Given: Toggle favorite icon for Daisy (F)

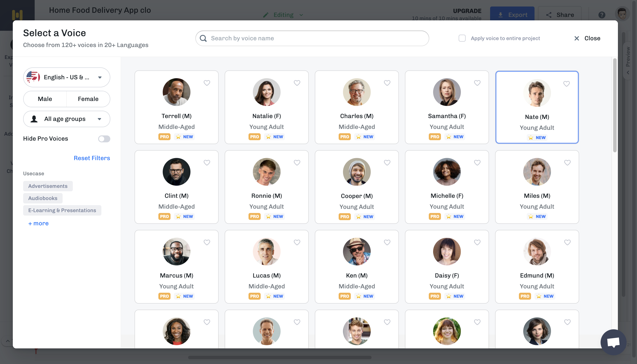Looking at the screenshot, I should pos(477,242).
